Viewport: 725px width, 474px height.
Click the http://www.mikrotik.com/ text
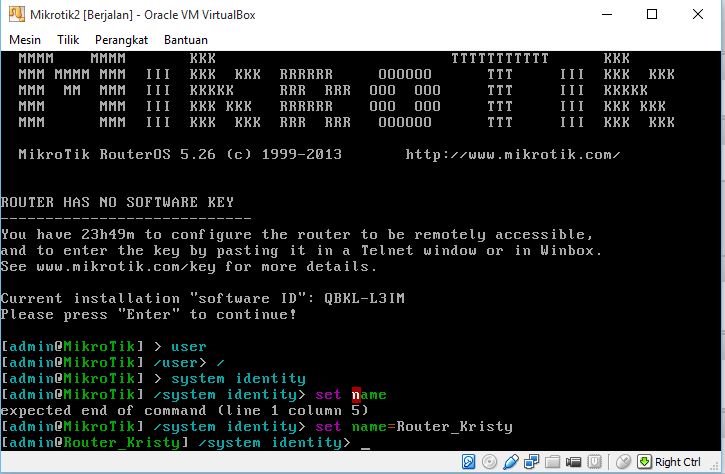(x=513, y=154)
